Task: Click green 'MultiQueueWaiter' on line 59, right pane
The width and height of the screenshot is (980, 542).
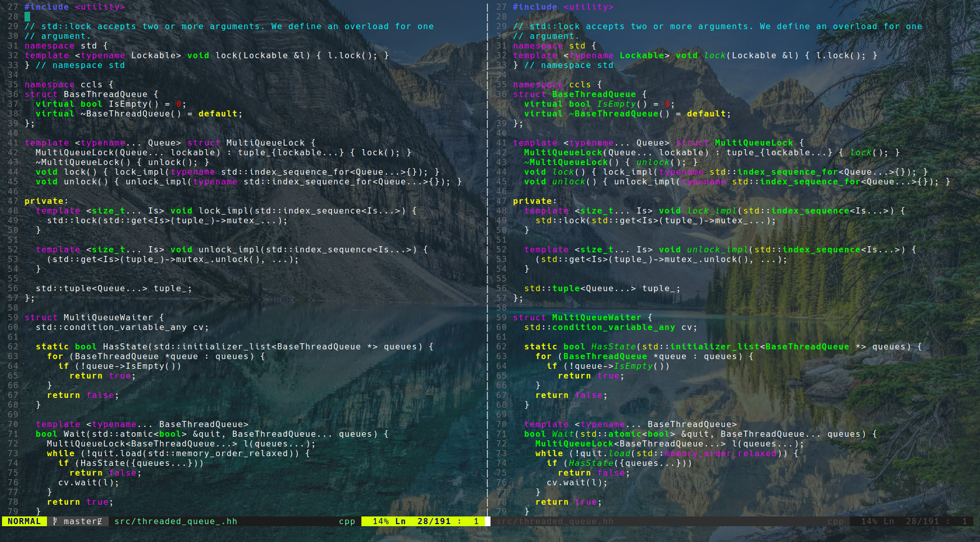Action: click(597, 317)
